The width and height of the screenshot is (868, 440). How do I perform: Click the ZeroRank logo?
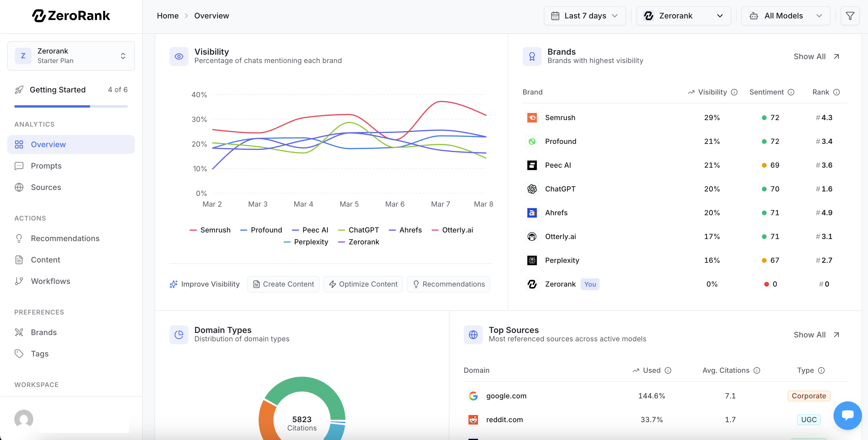71,15
